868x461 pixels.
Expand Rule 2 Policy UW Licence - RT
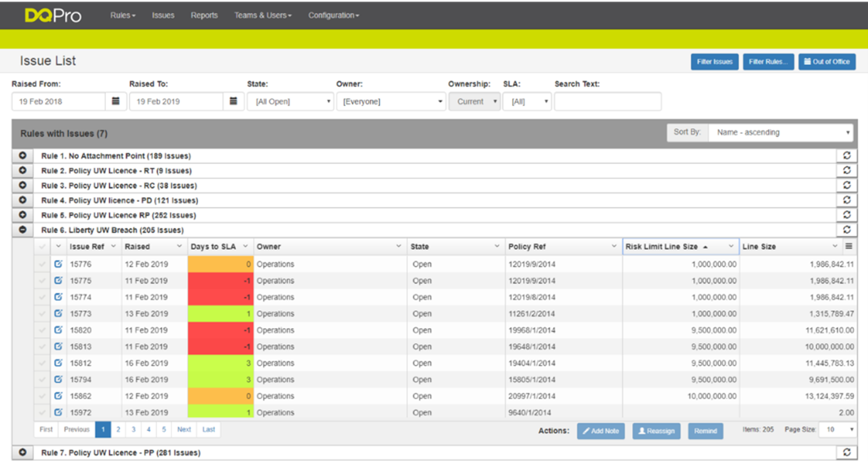pos(23,170)
